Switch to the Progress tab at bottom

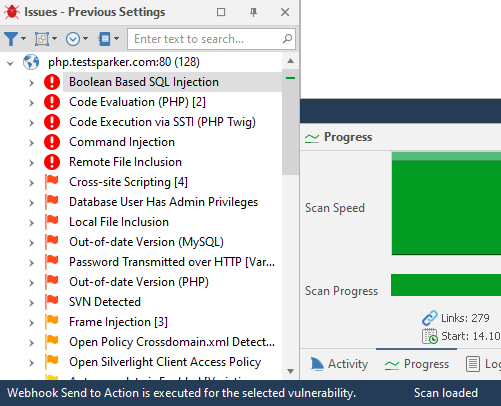point(416,364)
